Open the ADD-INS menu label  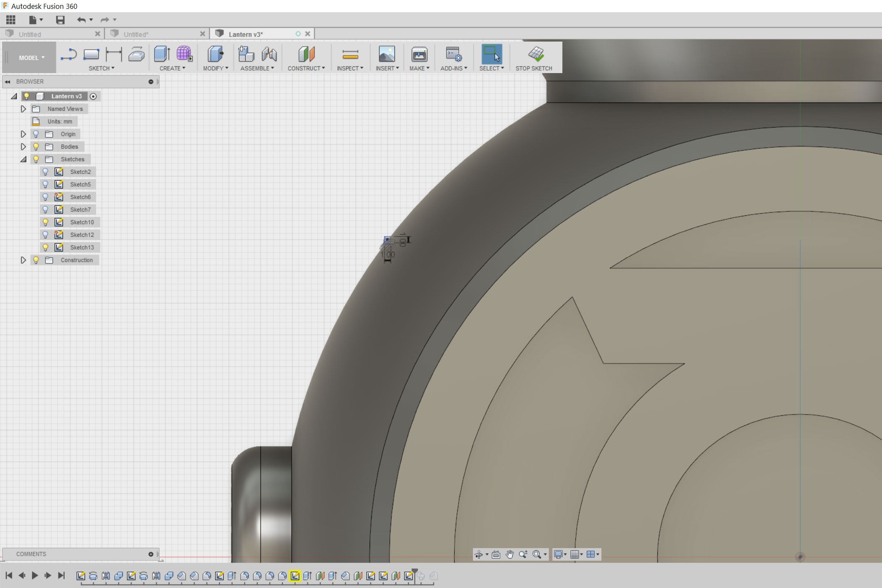tap(454, 68)
